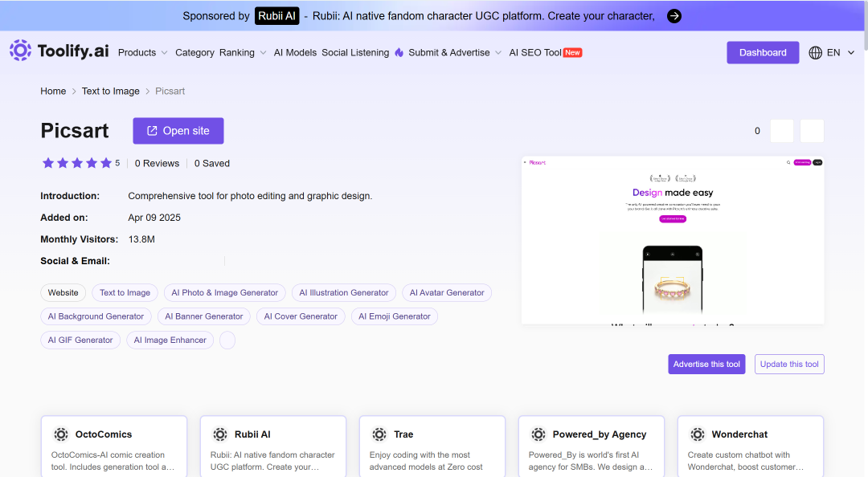This screenshot has height=477, width=868.
Task: Open the EN language dropdown chevron
Action: (851, 52)
